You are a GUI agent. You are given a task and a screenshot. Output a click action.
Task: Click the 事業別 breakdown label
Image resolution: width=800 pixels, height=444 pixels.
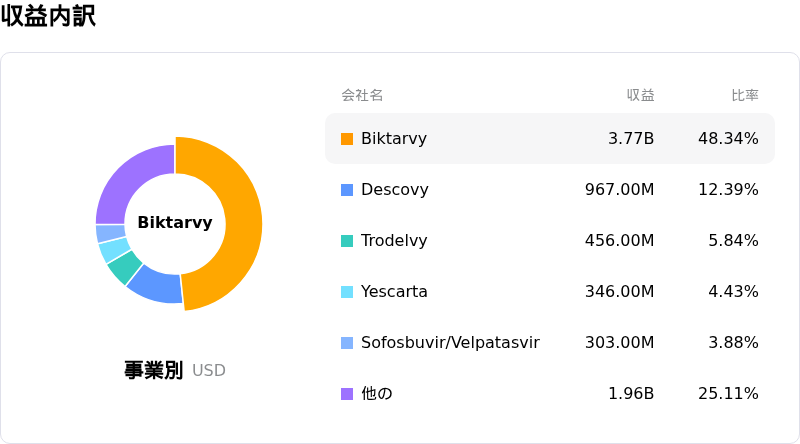pos(154,370)
